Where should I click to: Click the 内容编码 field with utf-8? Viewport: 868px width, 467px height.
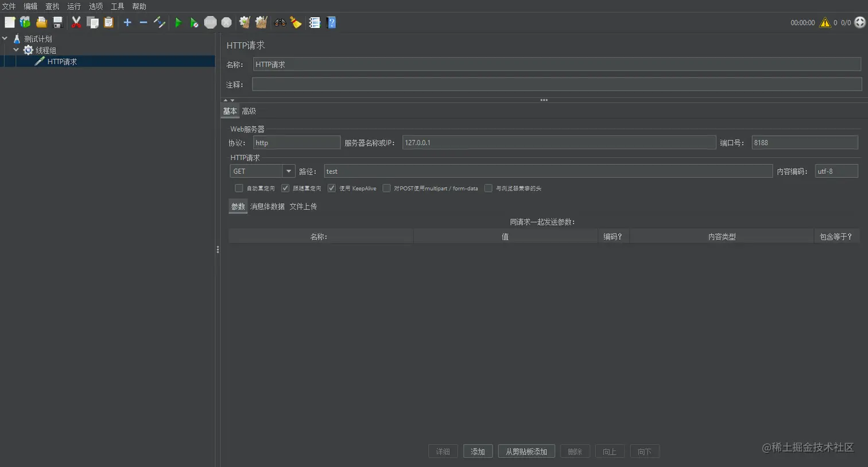836,171
